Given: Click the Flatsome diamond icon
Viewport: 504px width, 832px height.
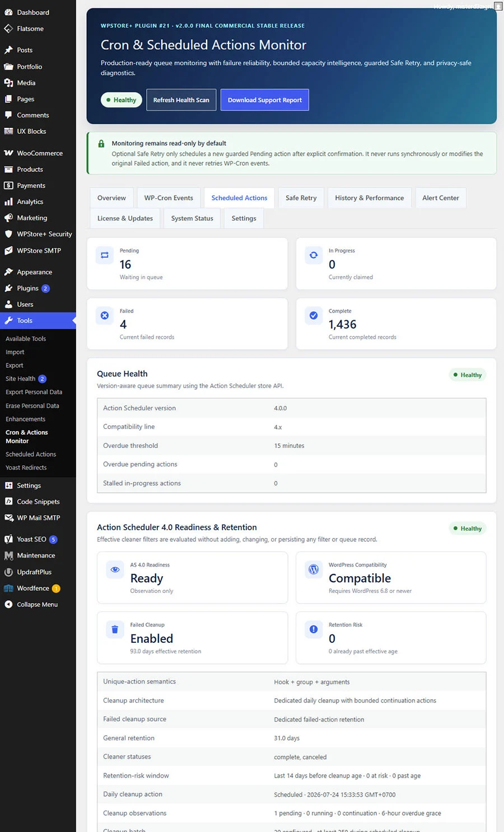Looking at the screenshot, I should [x=8, y=29].
